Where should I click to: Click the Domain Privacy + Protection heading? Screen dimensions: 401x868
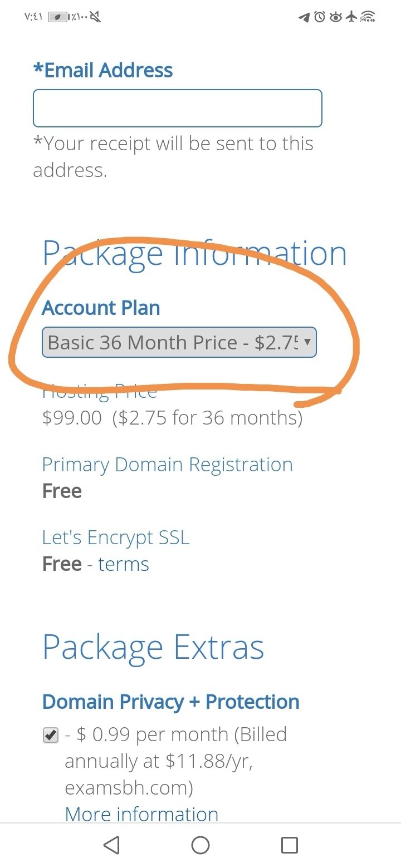click(x=170, y=702)
